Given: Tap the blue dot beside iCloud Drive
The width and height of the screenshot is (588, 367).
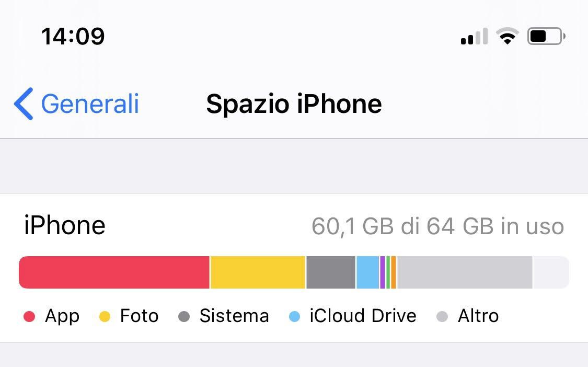Looking at the screenshot, I should click(x=294, y=316).
